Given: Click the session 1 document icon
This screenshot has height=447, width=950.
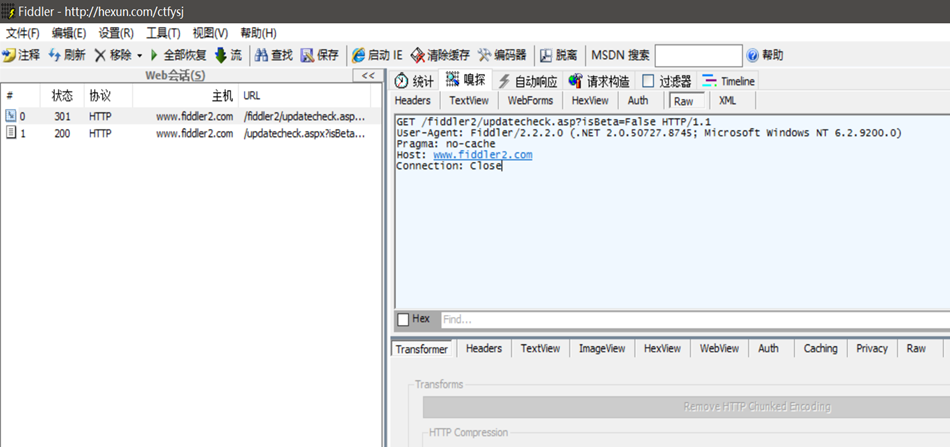Looking at the screenshot, I should pos(11,133).
